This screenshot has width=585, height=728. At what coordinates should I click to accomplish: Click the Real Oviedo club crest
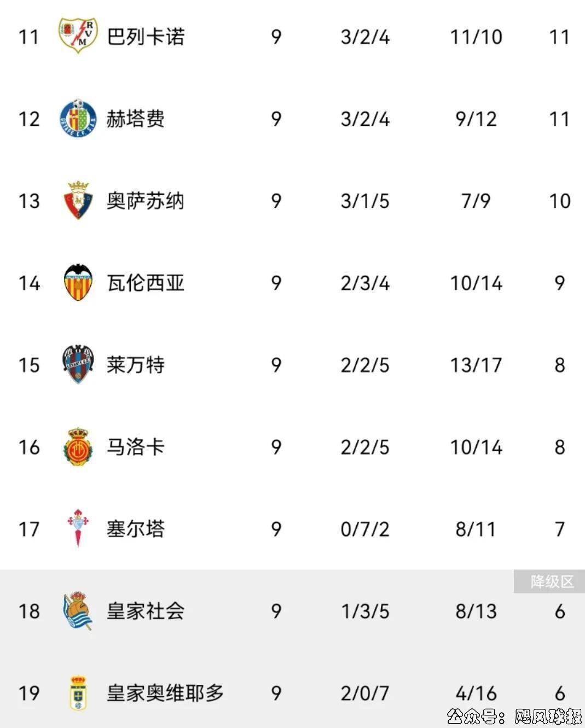click(x=78, y=692)
